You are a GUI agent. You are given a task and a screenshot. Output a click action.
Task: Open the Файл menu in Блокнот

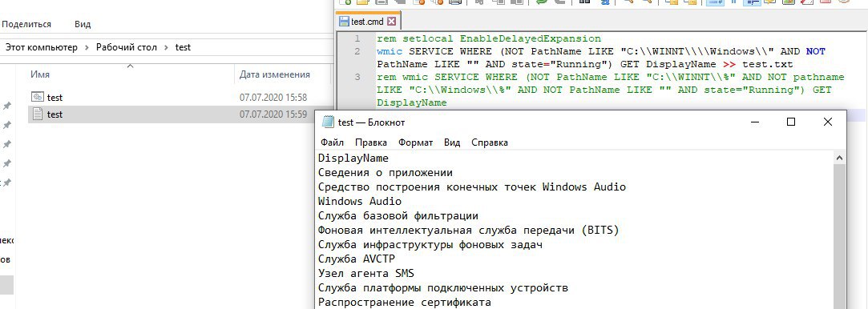[332, 142]
